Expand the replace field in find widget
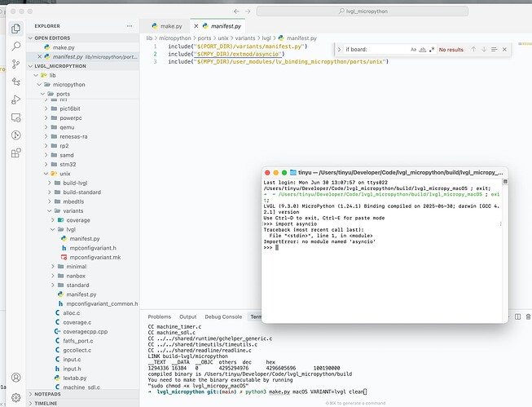This screenshot has width=532, height=407. pos(339,50)
